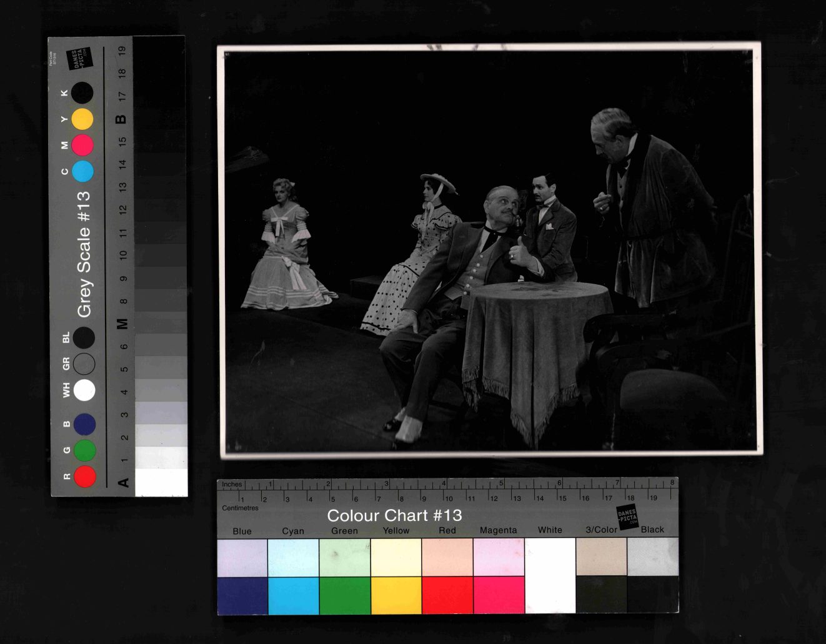
Task: Click the black and white stage photograph
Action: click(x=489, y=250)
